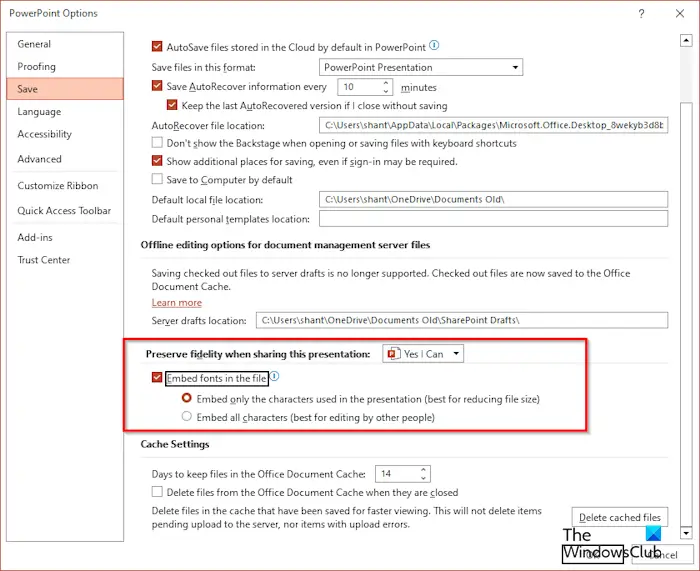
Task: Toggle Keep the last AutoRecovered version
Action: coord(172,105)
